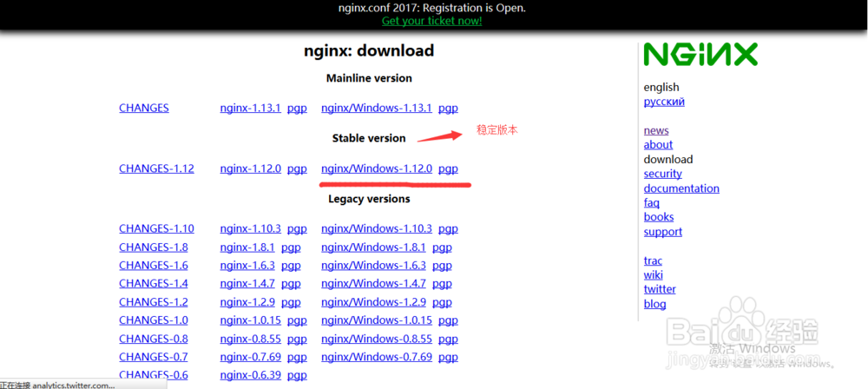The image size is (868, 389).
Task: Open the CHANGES-1.4 link
Action: coord(154,284)
